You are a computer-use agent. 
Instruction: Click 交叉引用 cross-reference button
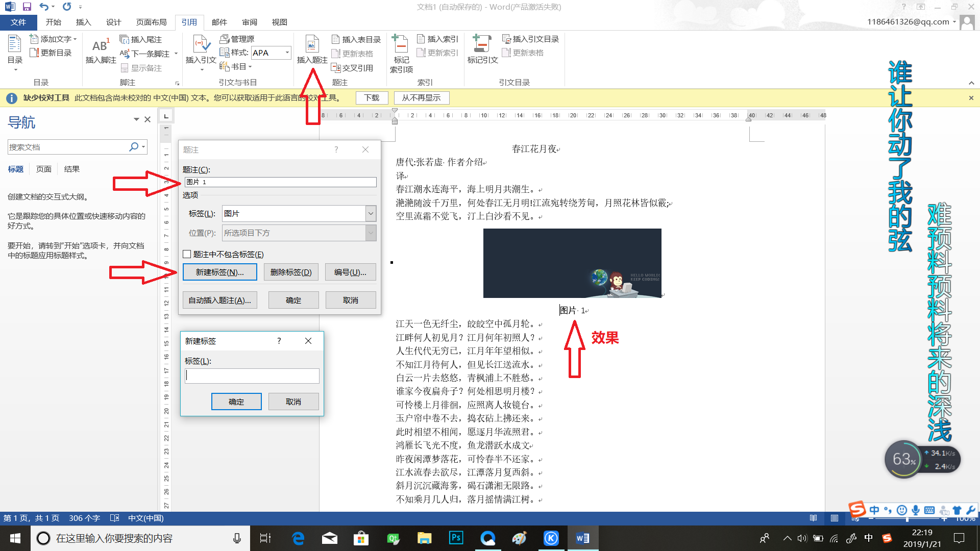tap(352, 68)
